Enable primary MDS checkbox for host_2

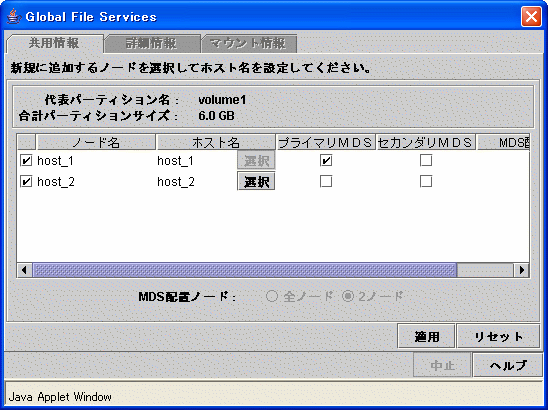point(326,181)
